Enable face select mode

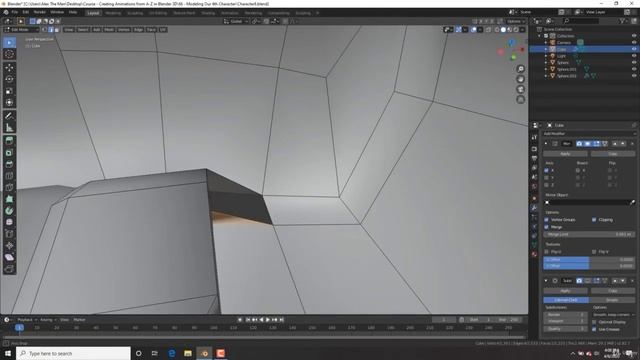tap(57, 29)
